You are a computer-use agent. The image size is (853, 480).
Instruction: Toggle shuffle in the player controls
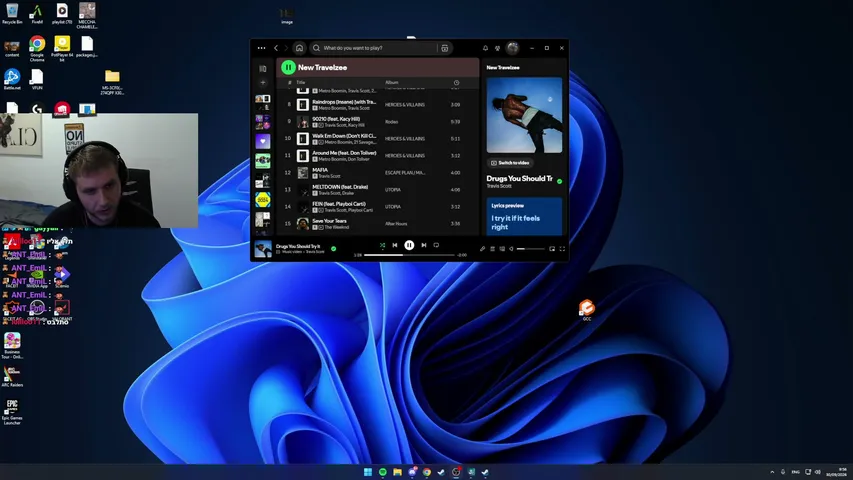pyautogui.click(x=382, y=245)
